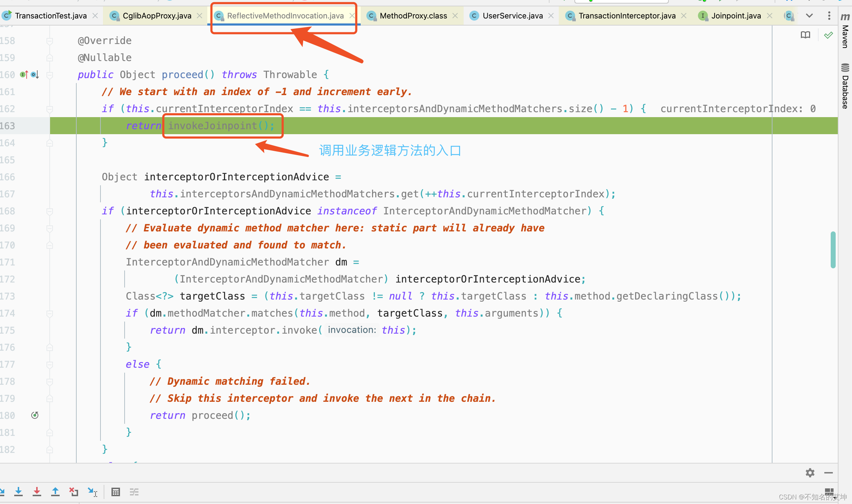This screenshot has width=852, height=504.
Task: Click the instanceof keyword on line 168
Action: coord(347,211)
